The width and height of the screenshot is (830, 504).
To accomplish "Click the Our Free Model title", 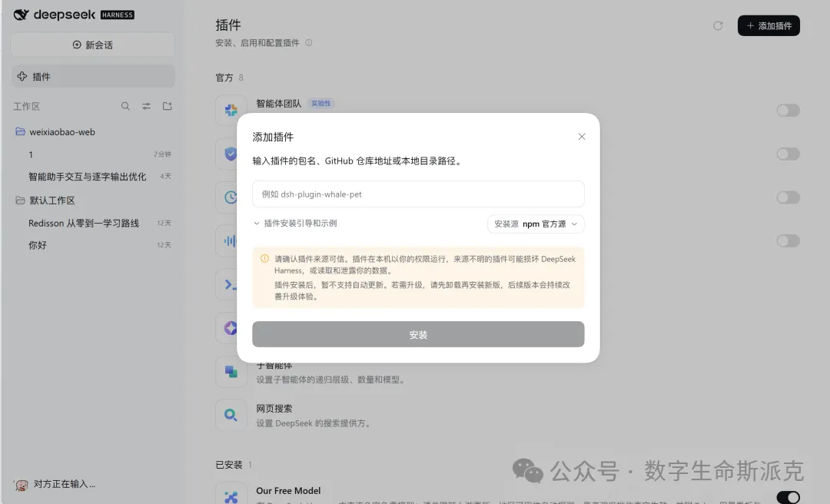I will tap(288, 491).
